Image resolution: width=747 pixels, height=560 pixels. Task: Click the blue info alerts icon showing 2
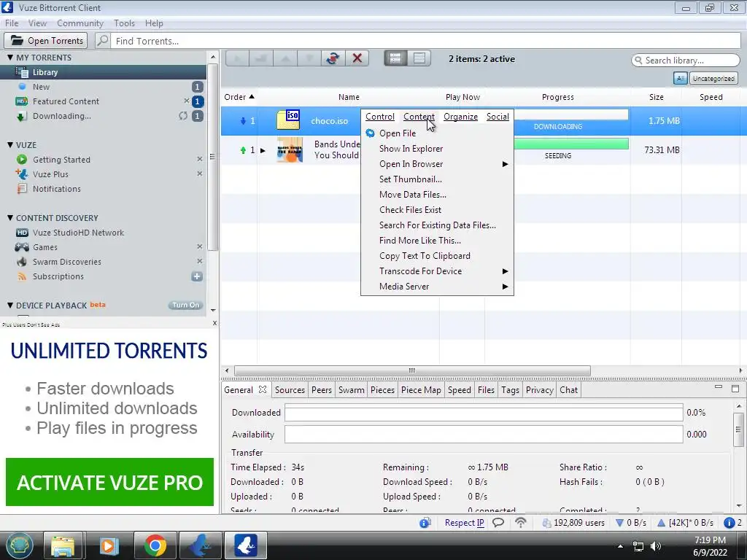click(x=729, y=523)
